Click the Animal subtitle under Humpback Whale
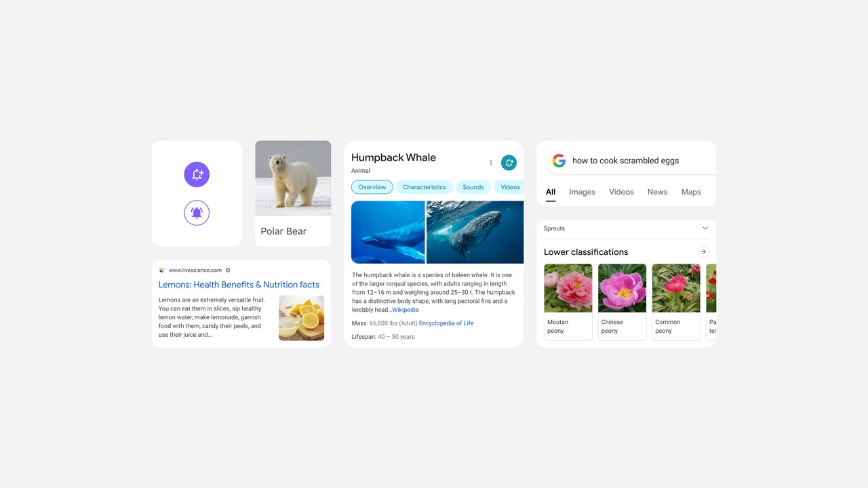Viewport: 868px width, 488px height. [361, 171]
